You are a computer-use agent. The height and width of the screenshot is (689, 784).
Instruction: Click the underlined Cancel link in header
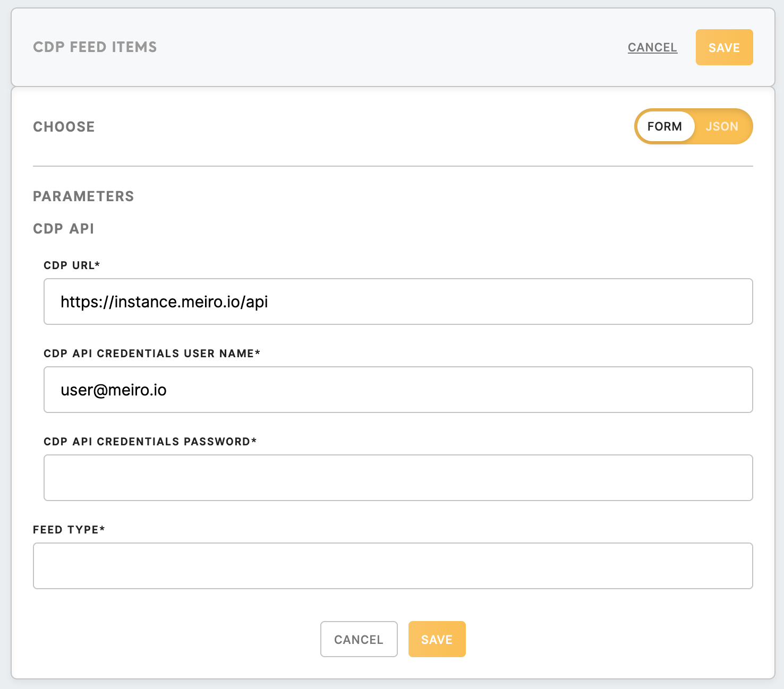(652, 47)
